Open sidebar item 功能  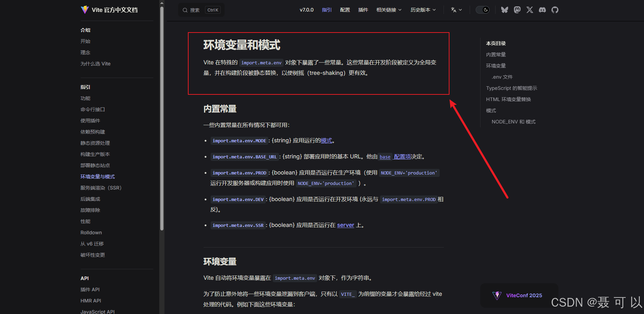tap(85, 98)
